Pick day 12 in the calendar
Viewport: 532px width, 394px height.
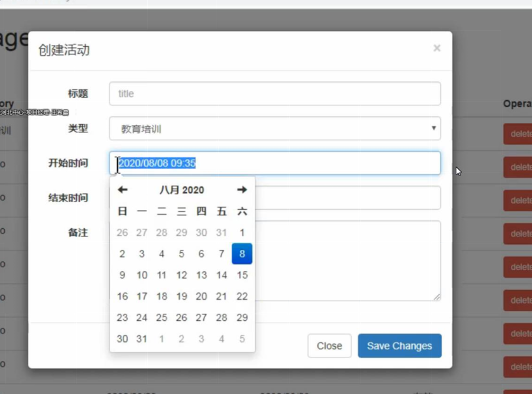(x=182, y=275)
